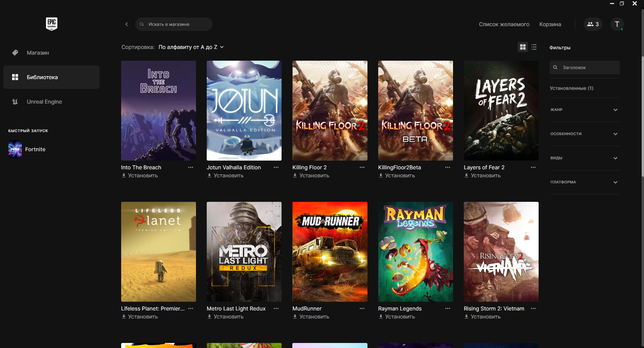Go back with the left arrow
The width and height of the screenshot is (644, 348).
click(127, 24)
